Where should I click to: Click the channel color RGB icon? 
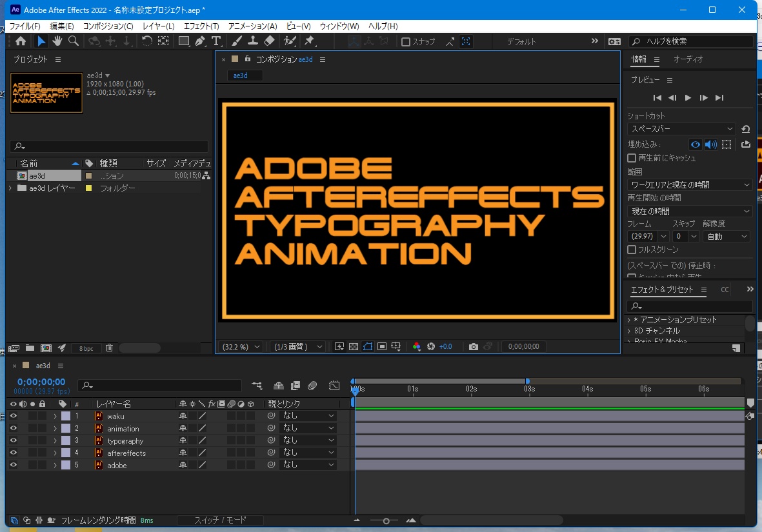tap(416, 346)
